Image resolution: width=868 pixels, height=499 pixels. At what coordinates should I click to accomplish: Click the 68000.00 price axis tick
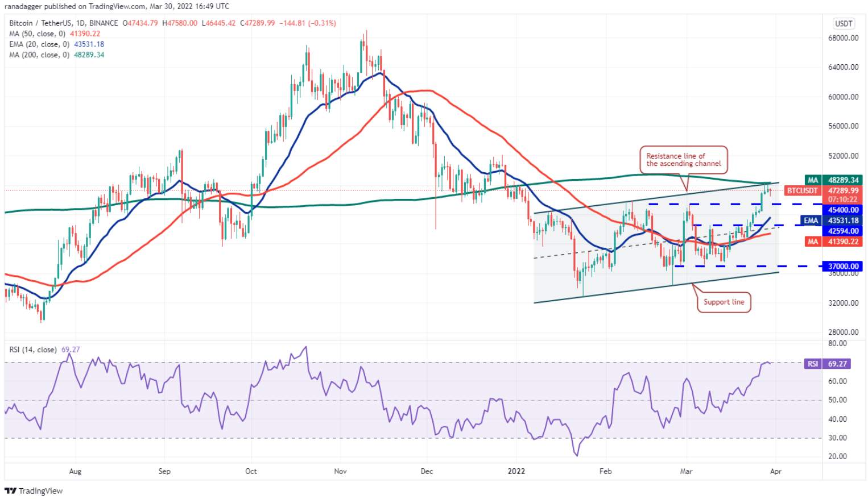click(843, 38)
